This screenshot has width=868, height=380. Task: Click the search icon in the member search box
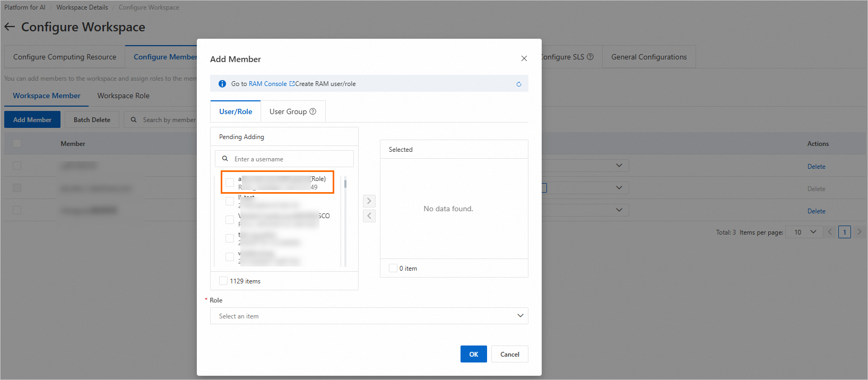tap(134, 119)
